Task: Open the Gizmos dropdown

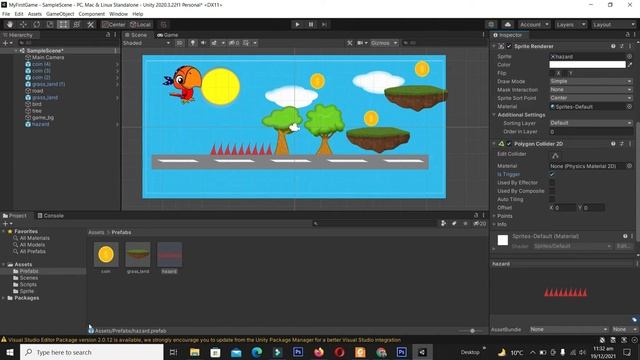Action: point(384,43)
